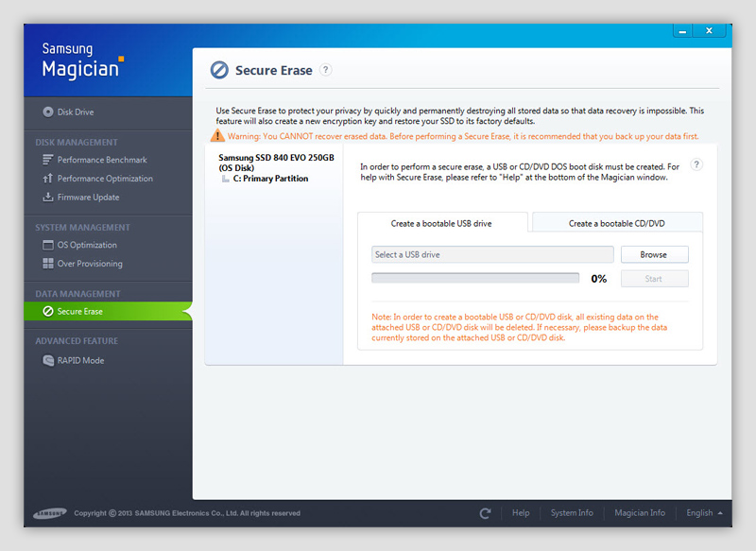Click the SYSTEM MANAGEMENT heading
Image resolution: width=756 pixels, height=551 pixels.
(82, 227)
